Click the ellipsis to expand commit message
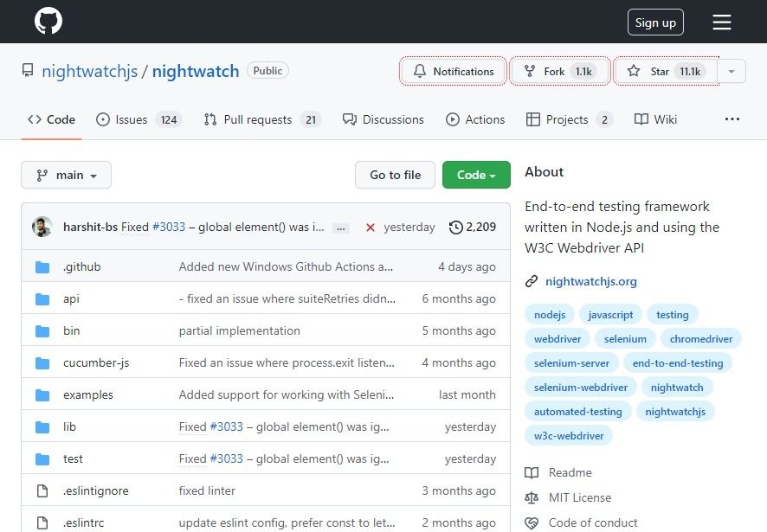This screenshot has width=767, height=532. 341,228
